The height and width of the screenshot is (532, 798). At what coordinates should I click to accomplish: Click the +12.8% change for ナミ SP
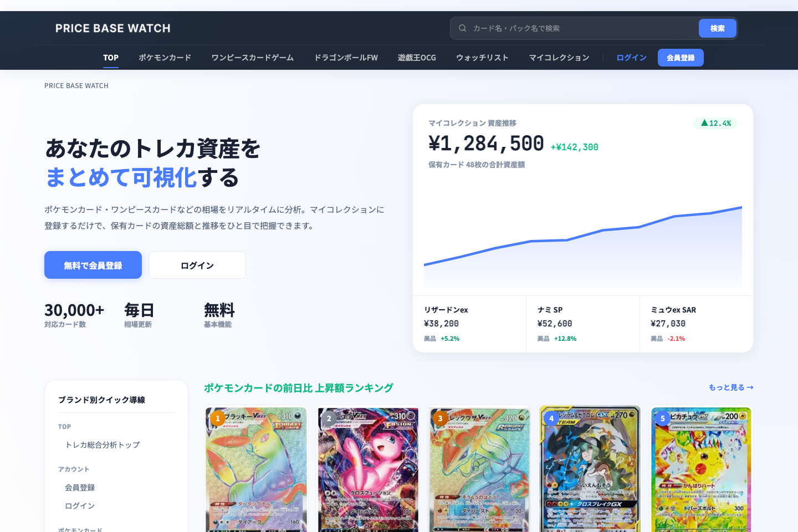point(565,339)
